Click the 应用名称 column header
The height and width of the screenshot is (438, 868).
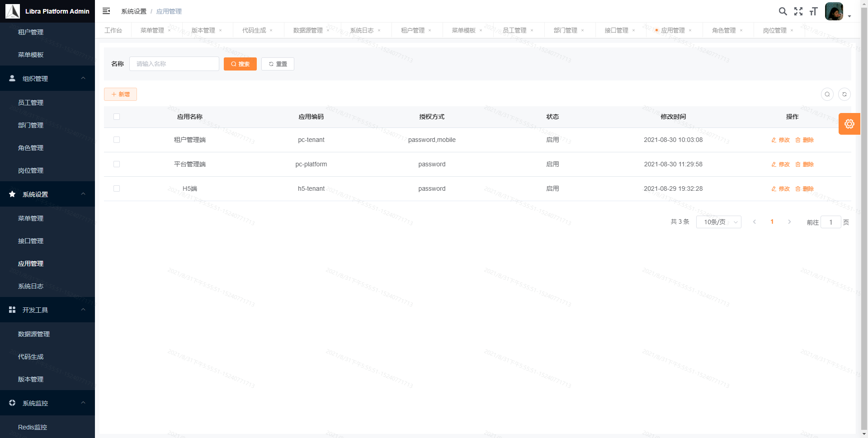tap(190, 117)
